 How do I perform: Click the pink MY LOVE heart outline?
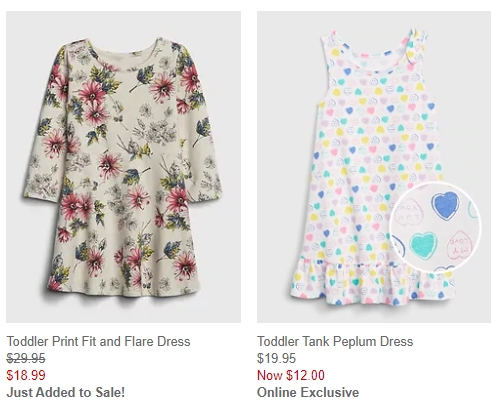point(460,245)
